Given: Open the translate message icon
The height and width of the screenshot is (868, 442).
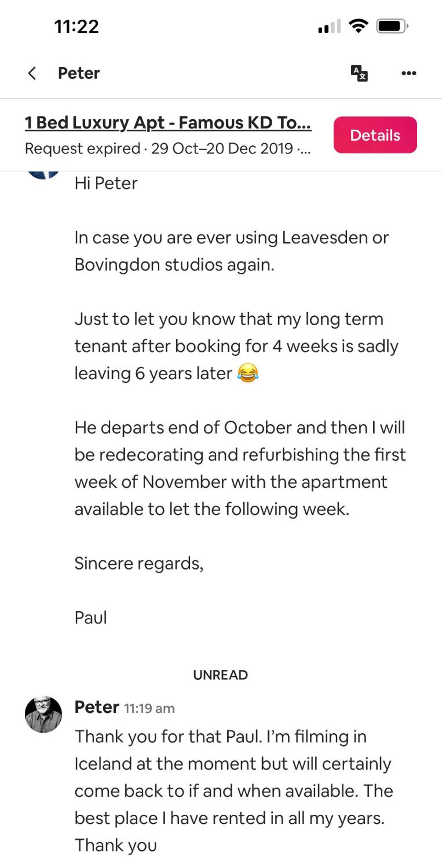Looking at the screenshot, I should point(359,73).
